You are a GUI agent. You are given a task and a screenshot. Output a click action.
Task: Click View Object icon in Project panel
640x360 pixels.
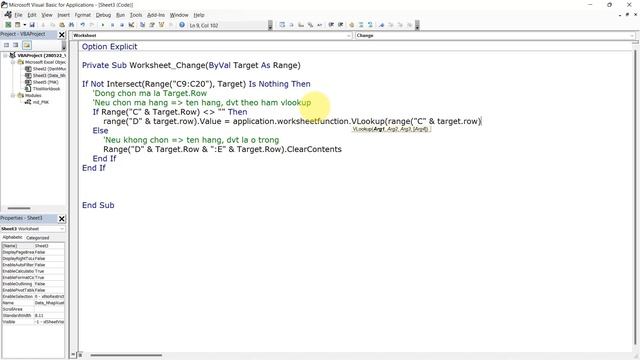pyautogui.click(x=16, y=45)
